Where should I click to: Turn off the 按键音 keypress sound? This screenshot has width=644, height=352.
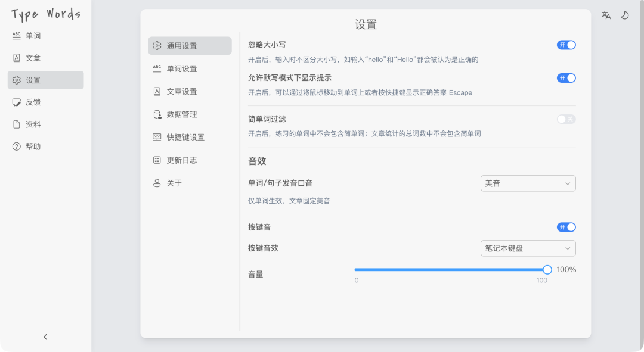pos(566,227)
